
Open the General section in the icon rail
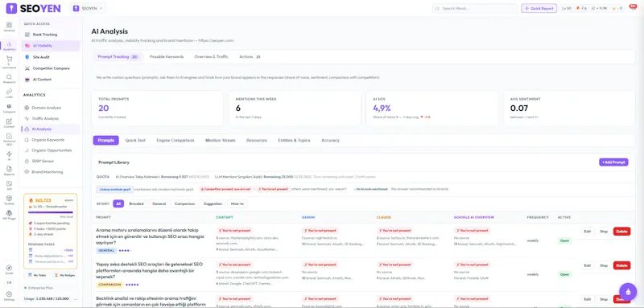(9, 27)
